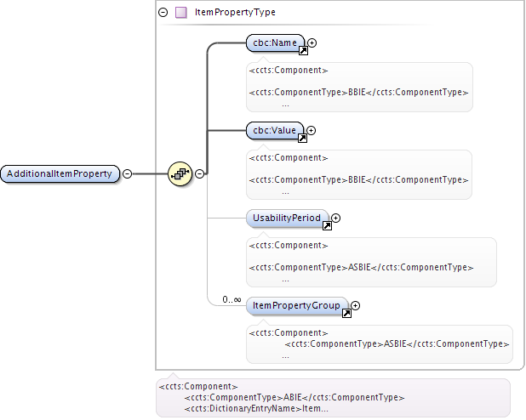Screen dimensions: 526x420
Task: Open the cbc:Name BBIE annotation box
Action: [360, 88]
